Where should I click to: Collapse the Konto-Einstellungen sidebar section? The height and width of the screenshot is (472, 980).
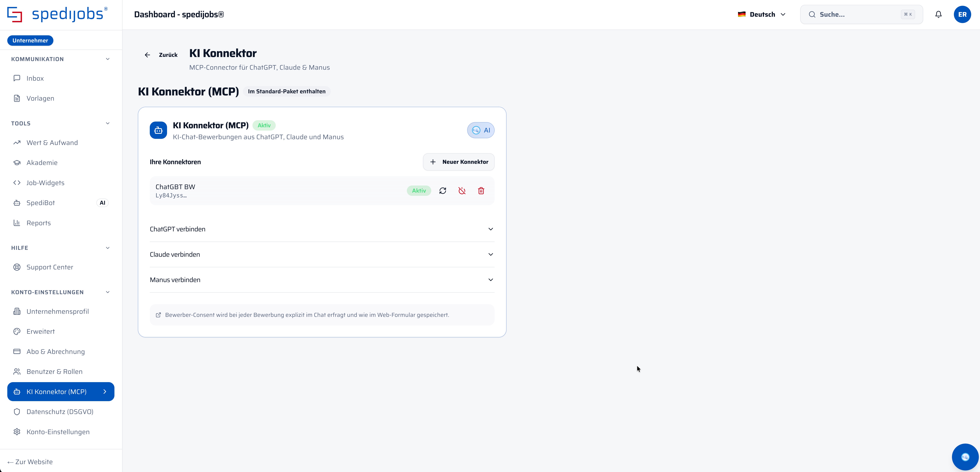coord(61,292)
